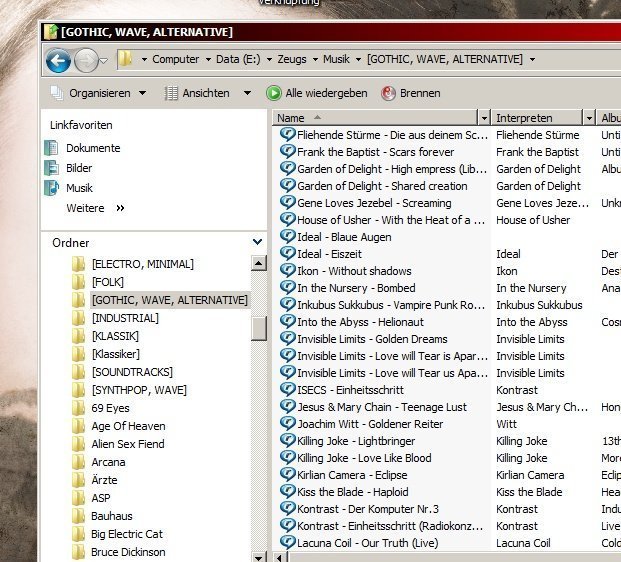Click the greyed Forward arrow button
The height and width of the screenshot is (562, 621).
pos(86,61)
